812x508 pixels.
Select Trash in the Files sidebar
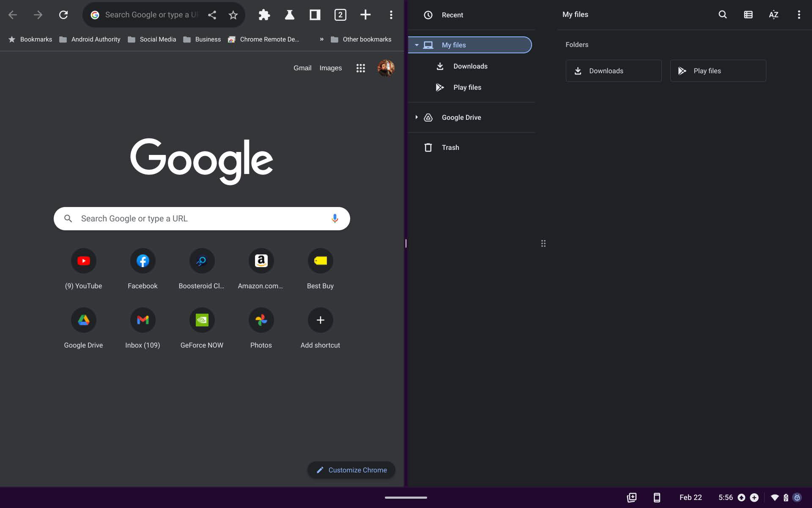coord(450,147)
